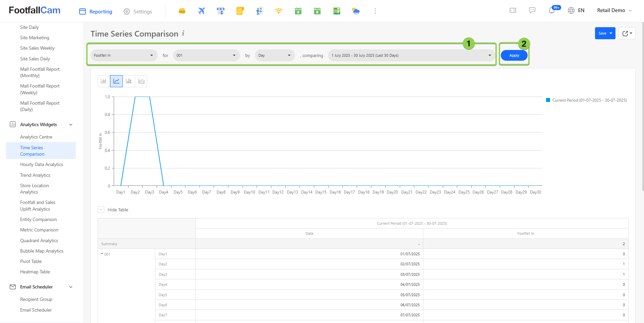The height and width of the screenshot is (323, 644).
Task: Toggle Hide Table collapse box
Action: pos(101,210)
